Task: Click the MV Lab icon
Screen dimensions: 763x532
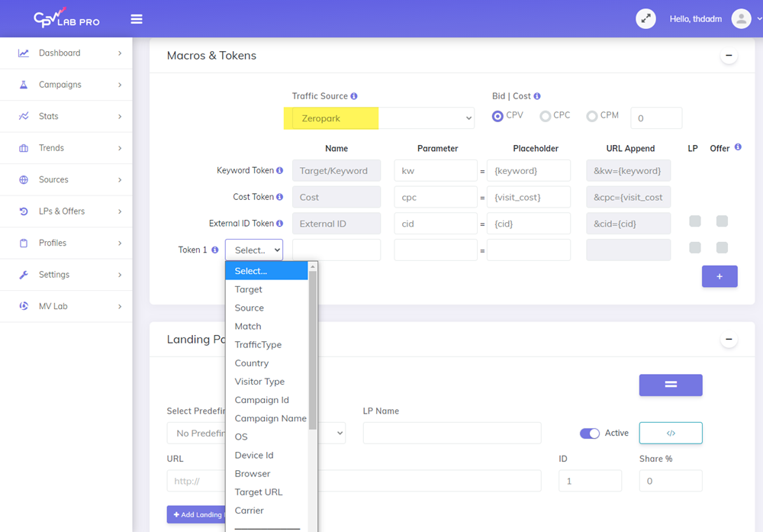Action: coord(24,306)
